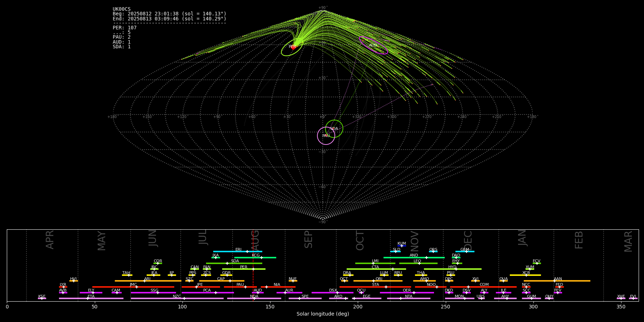Select the ORI shower bar
The width and height of the screenshot is (644, 322).
click(x=378, y=281)
